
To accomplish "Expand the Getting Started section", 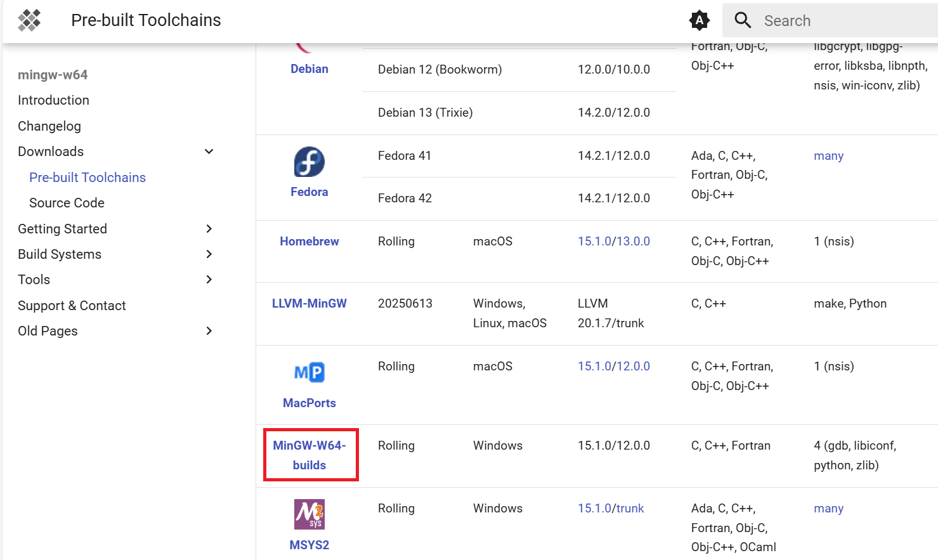I will (x=209, y=229).
